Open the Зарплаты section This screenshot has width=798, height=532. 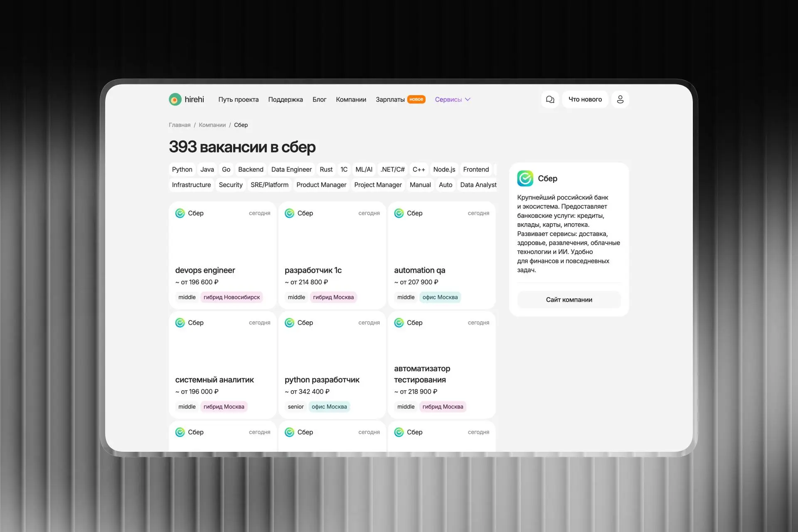click(390, 99)
